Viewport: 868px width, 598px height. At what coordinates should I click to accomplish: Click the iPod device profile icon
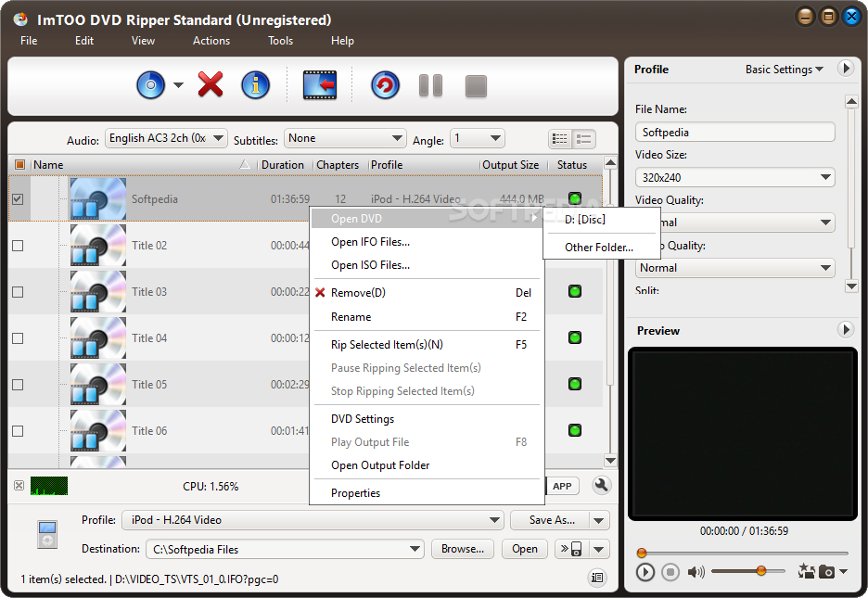coord(47,534)
